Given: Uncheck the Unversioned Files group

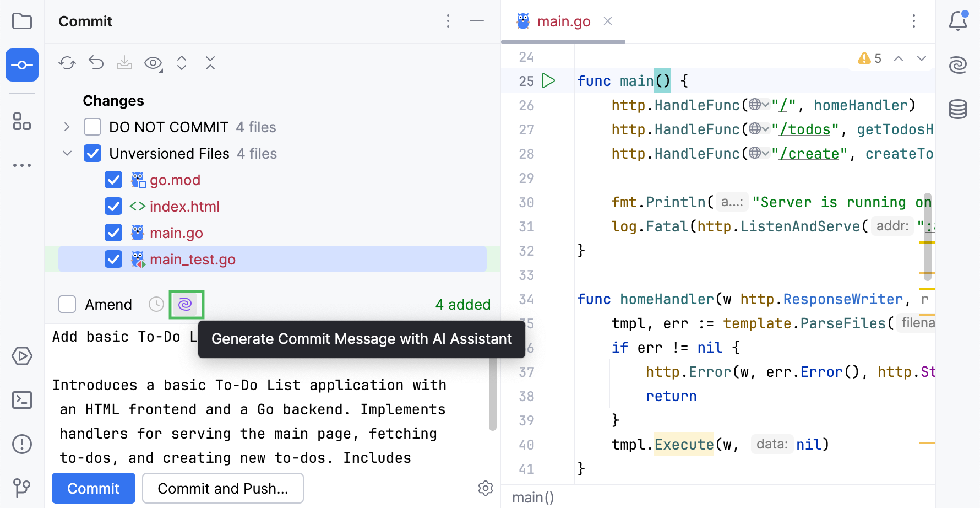Looking at the screenshot, I should (x=92, y=153).
